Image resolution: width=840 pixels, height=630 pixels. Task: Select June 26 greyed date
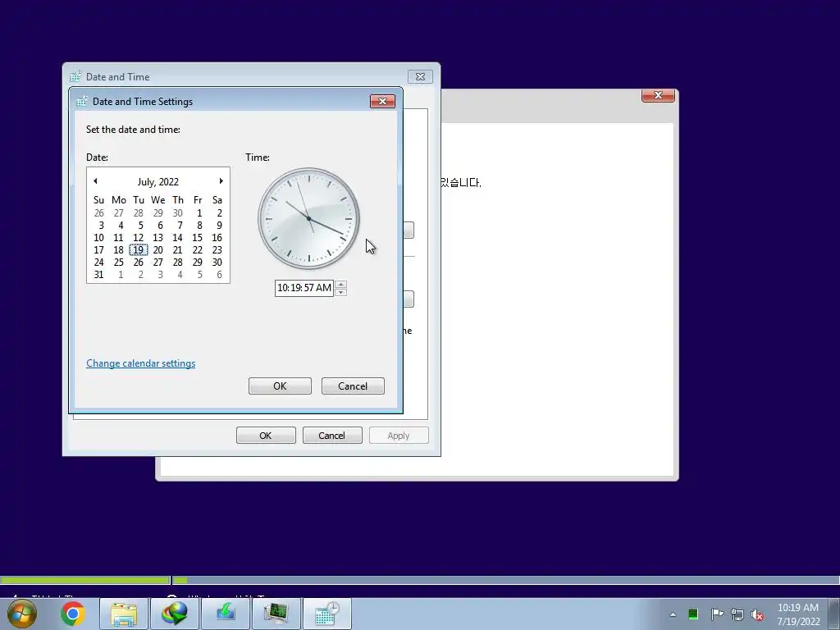point(98,212)
